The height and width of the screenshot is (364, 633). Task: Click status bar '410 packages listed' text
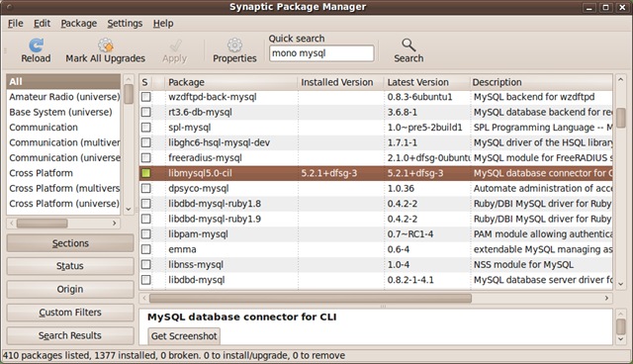[46, 355]
